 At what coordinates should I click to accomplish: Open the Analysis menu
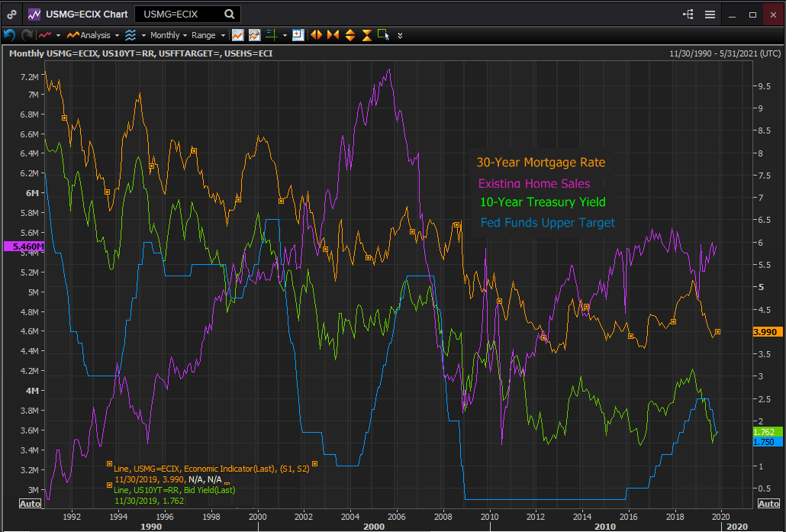pos(91,35)
